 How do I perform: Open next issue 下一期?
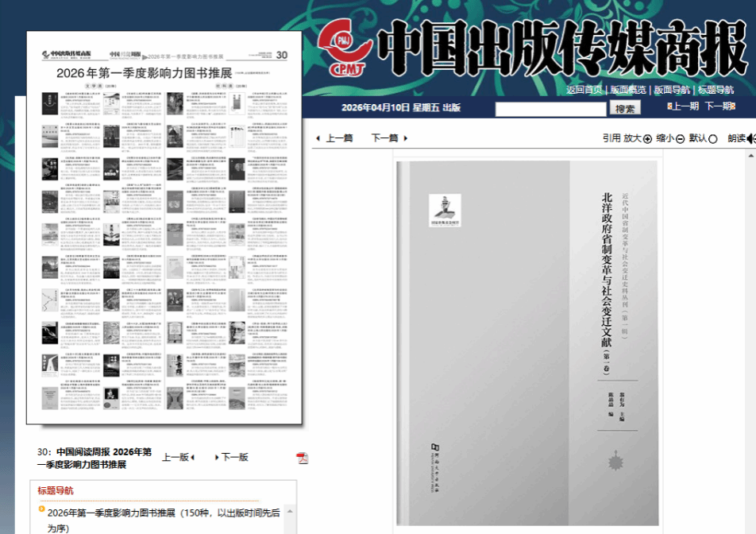719,106
